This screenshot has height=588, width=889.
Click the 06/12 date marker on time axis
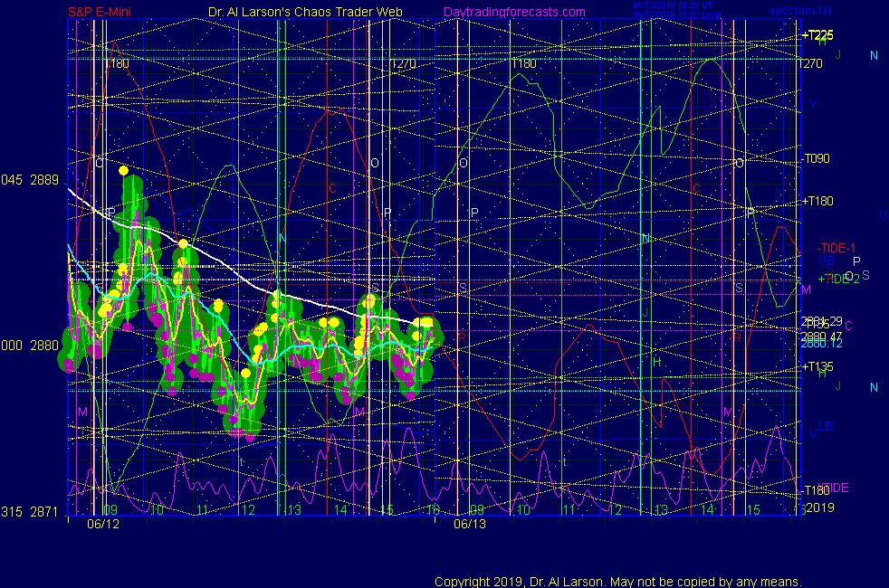coord(102,524)
